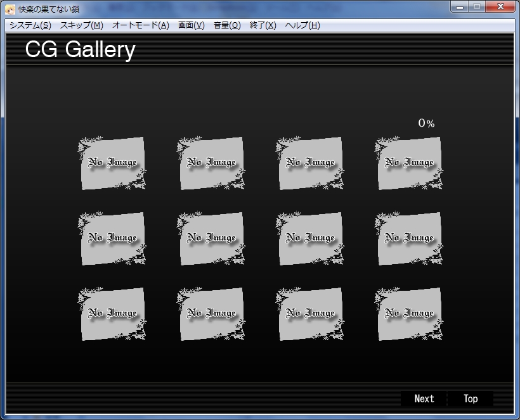This screenshot has height=420, width=520.
Task: Select third-row, third-column No Image thumbnail
Action: coord(310,314)
